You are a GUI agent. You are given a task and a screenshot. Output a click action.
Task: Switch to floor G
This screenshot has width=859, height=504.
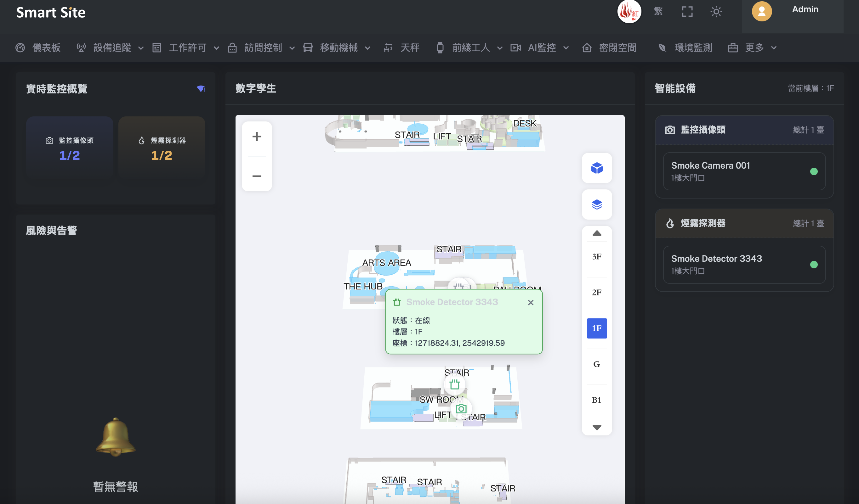[x=596, y=364]
